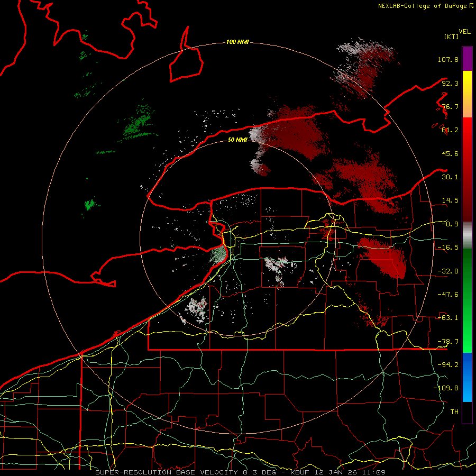Click the Super-Resolution Base Velocity caption
The width and height of the screenshot is (476, 476).
pyautogui.click(x=241, y=472)
